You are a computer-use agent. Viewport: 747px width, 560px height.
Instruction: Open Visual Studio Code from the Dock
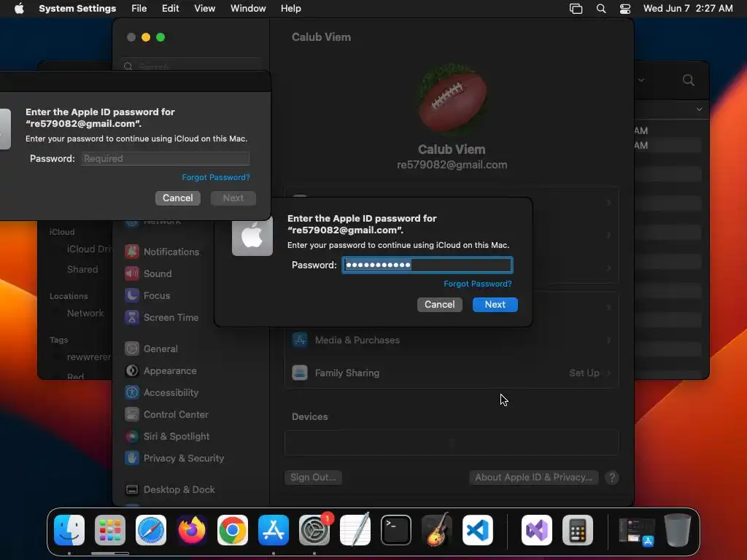click(477, 530)
